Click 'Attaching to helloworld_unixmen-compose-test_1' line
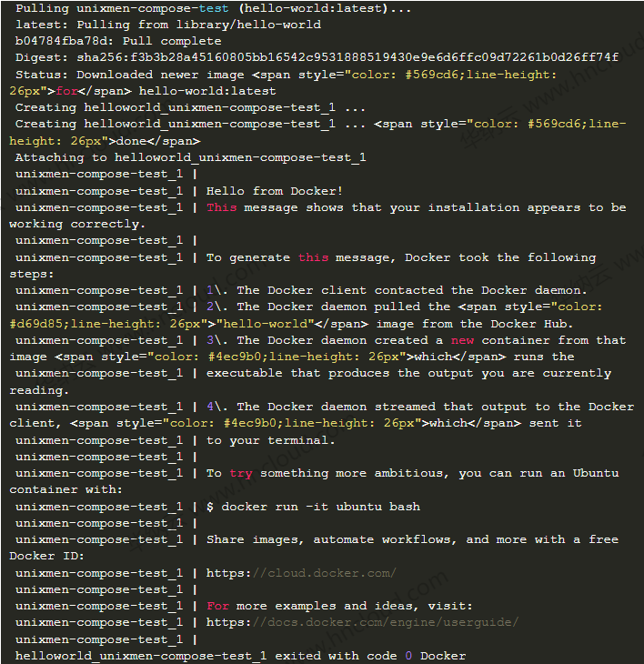Screen dimensions: 644x664 click(190, 158)
